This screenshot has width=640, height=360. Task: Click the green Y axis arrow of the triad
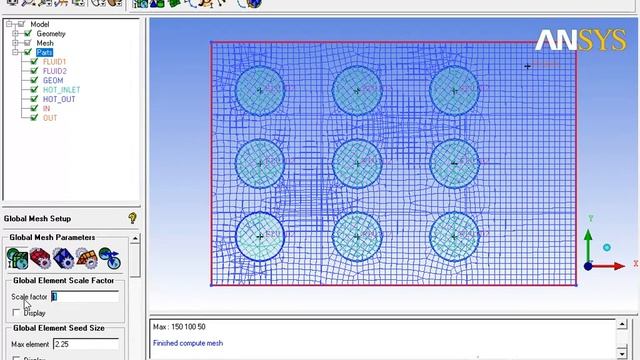tap(588, 246)
